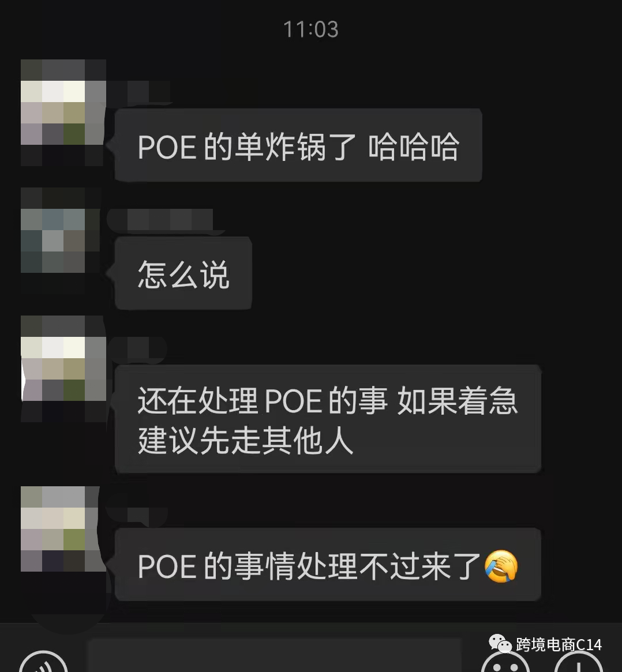Open the emoji sticker picker icon
Screen dimensions: 622x672
coord(505,663)
